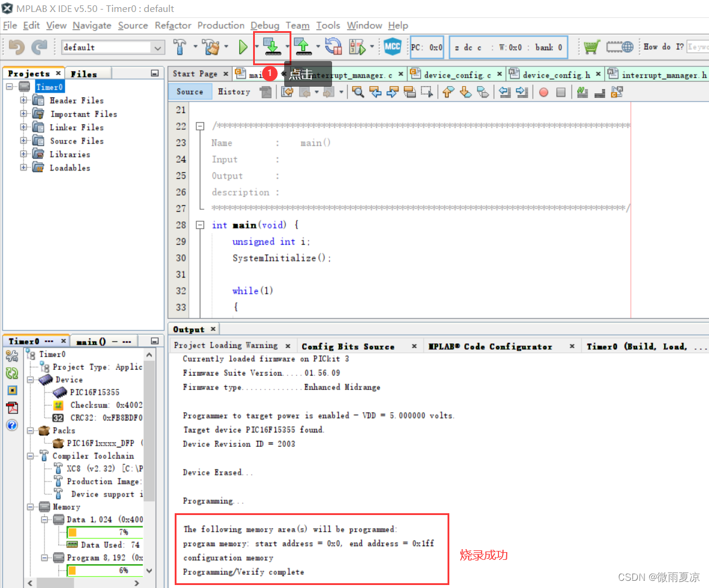709x588 pixels.
Task: Open the chip and globe web icon
Action: [619, 47]
